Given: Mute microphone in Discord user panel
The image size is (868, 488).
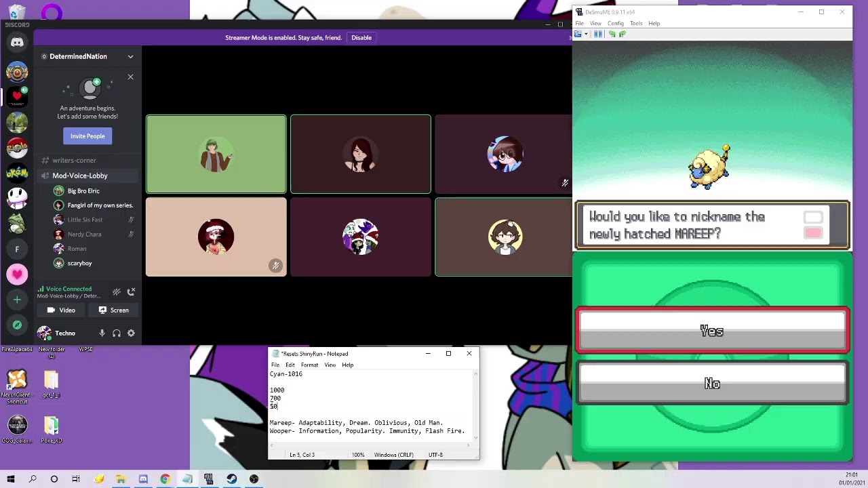Looking at the screenshot, I should coord(102,333).
